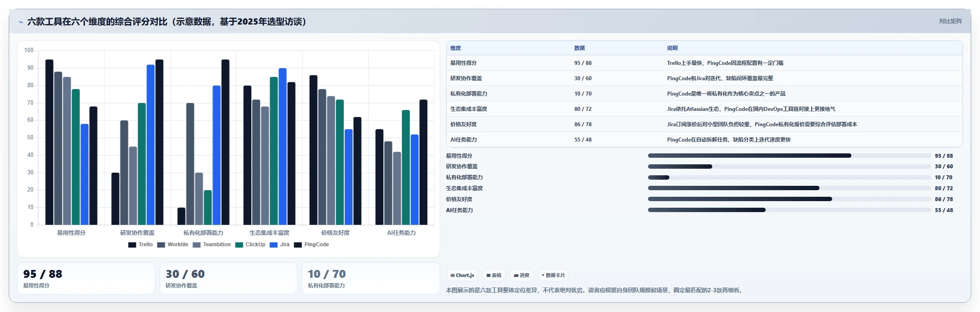Click 研发协作覆盖 x-axis label under the chart

137,233
